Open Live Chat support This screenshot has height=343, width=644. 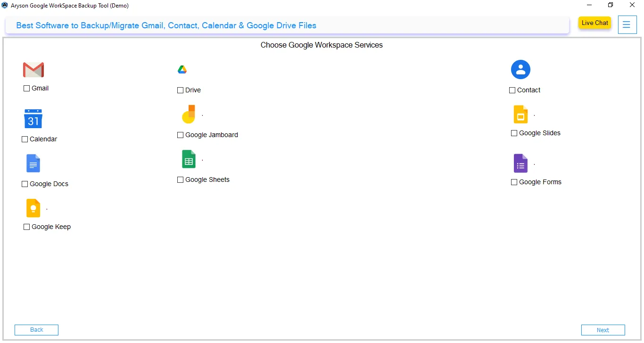click(x=594, y=23)
